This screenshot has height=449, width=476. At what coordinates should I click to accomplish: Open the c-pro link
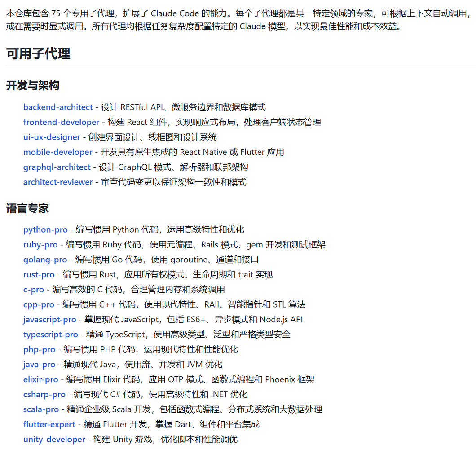(x=34, y=290)
